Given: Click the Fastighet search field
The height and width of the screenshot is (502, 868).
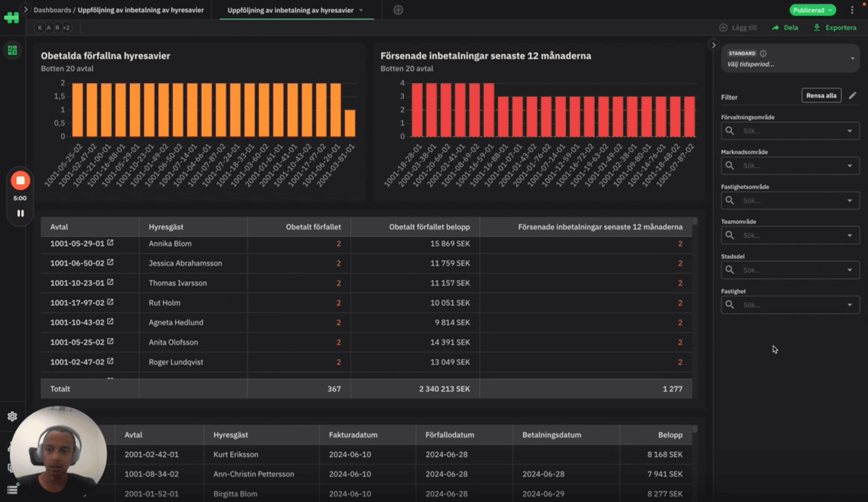Looking at the screenshot, I should [790, 305].
